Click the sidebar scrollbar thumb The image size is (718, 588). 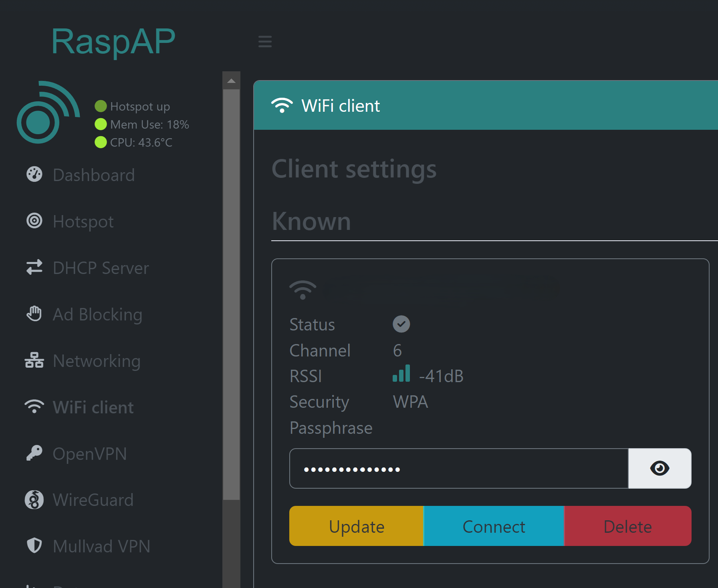click(231, 294)
